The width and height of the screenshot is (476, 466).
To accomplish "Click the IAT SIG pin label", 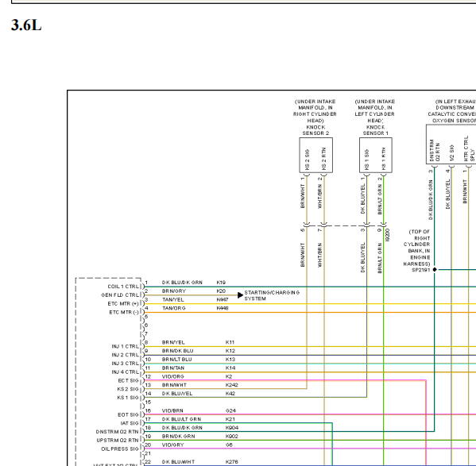I will pyautogui.click(x=130, y=423).
